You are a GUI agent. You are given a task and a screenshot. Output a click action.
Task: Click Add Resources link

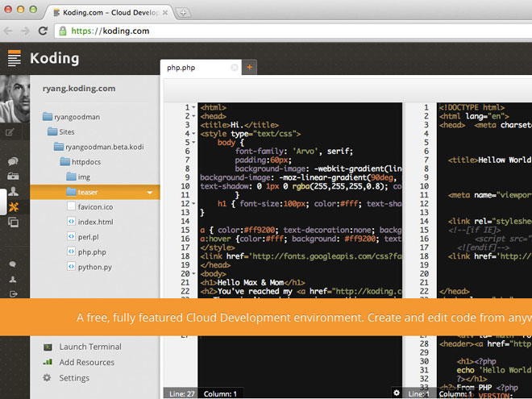point(87,363)
